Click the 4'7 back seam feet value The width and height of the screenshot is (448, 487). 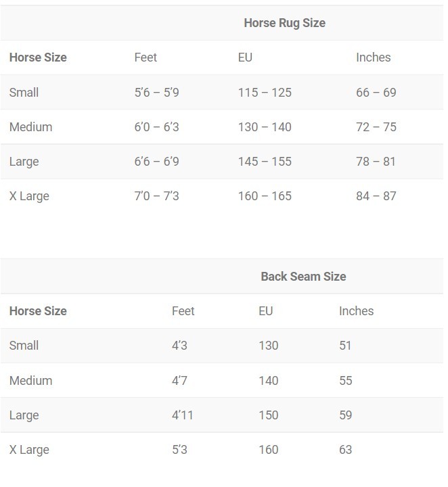pos(179,381)
